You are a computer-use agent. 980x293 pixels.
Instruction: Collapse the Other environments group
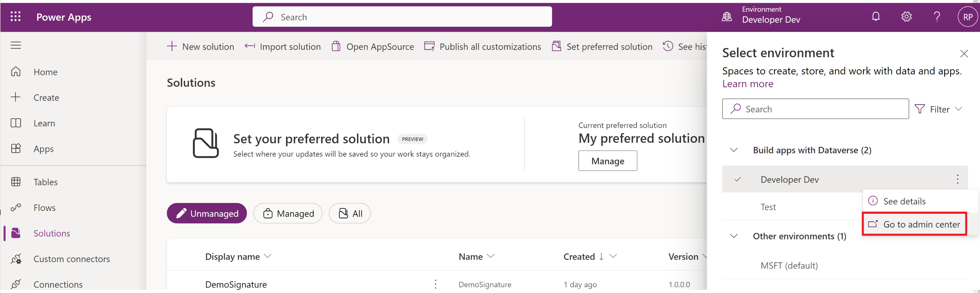point(734,236)
